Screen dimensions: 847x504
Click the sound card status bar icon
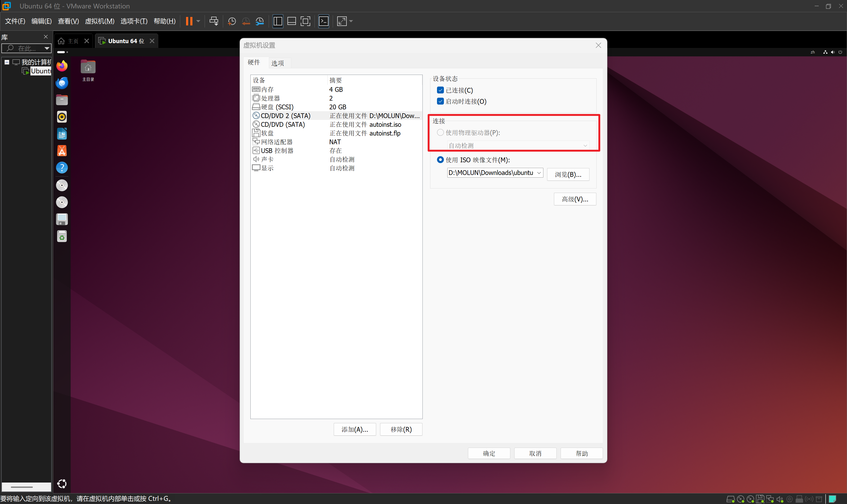click(x=780, y=499)
